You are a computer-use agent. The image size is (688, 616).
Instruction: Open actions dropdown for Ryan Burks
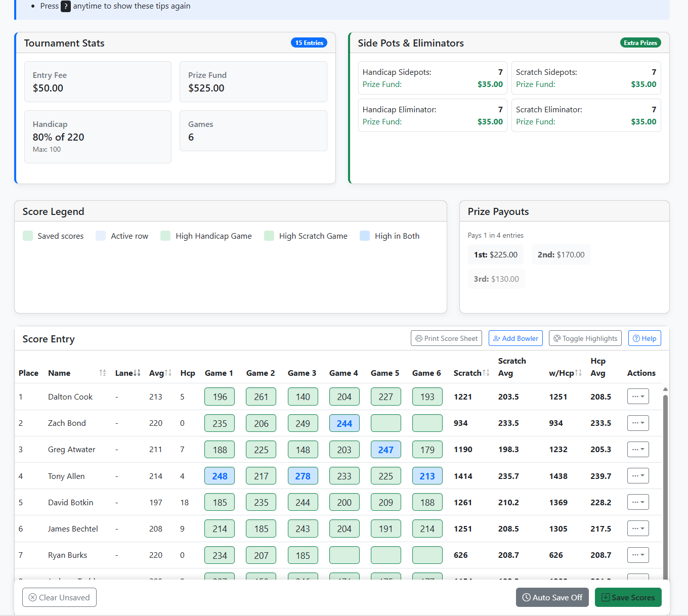[x=638, y=555]
